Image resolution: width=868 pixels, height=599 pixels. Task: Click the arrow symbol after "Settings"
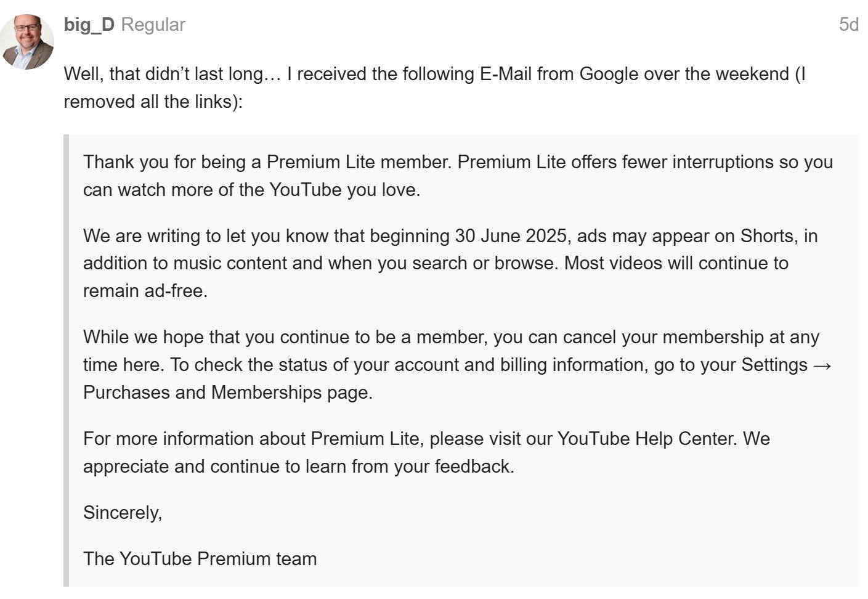[x=822, y=365]
